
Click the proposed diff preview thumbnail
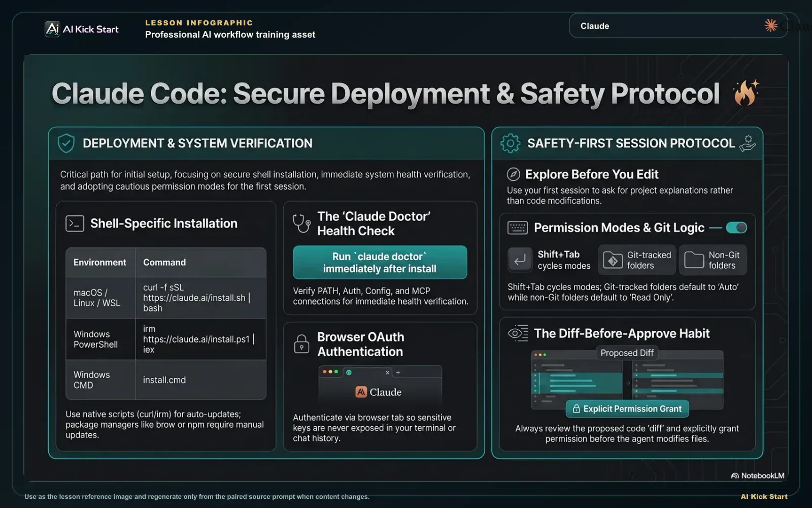pos(627,379)
